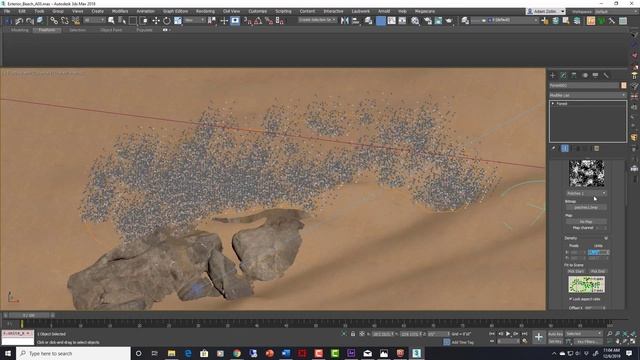
Task: Switch to the Object Paint ribbon tab
Action: tap(111, 30)
